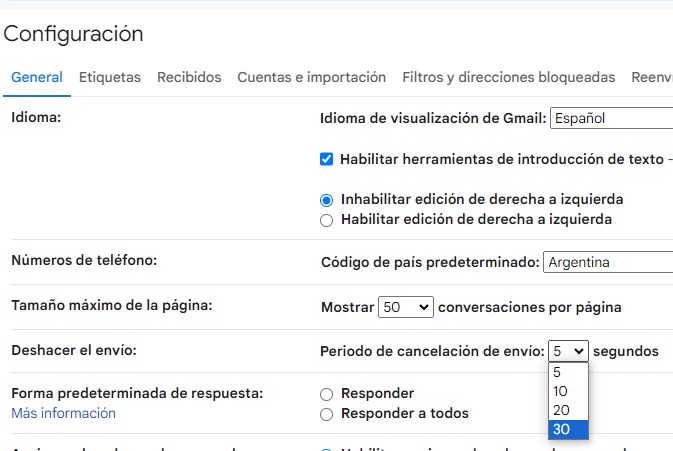Set default reply to Responder

coord(326,394)
